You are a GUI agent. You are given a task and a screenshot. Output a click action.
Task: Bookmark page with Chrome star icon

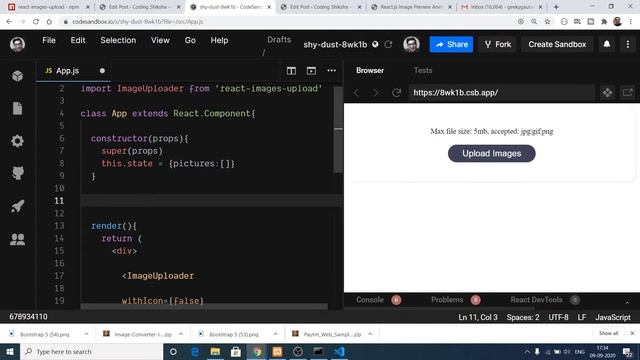pos(547,21)
